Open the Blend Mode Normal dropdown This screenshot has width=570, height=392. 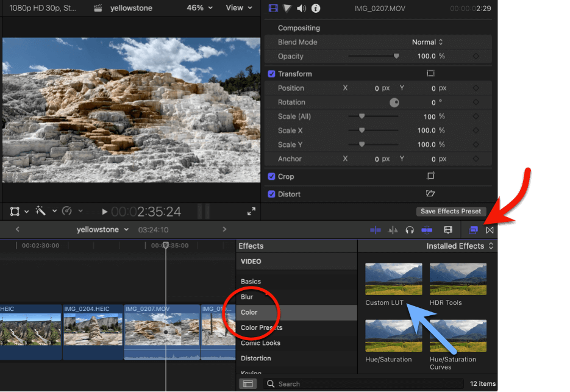click(427, 42)
